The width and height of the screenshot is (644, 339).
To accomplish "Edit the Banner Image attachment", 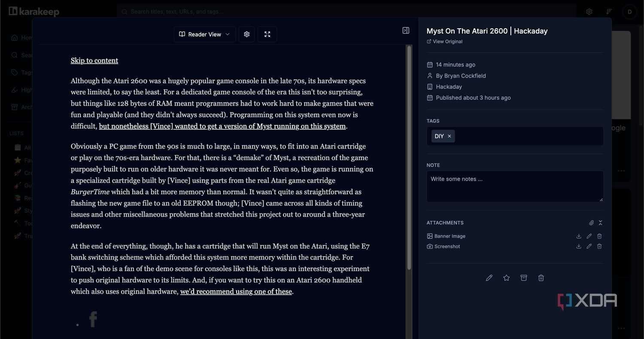I will (x=589, y=236).
